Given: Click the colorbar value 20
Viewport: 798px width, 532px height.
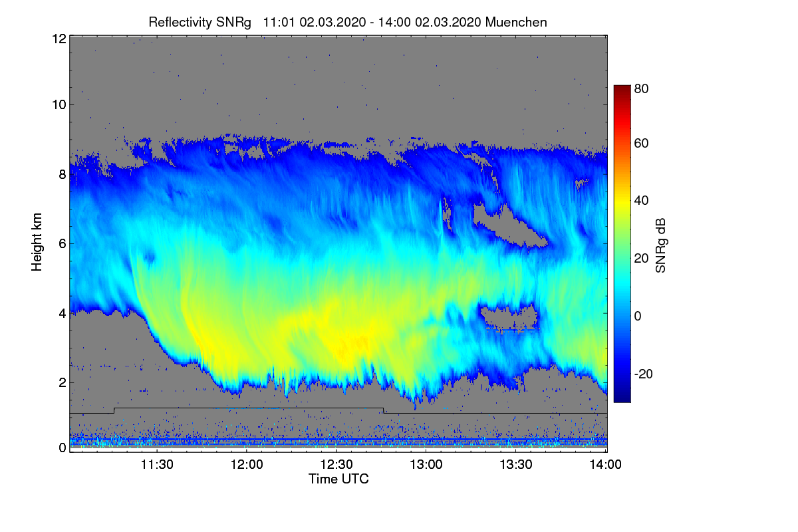Looking at the screenshot, I should coord(641,259).
